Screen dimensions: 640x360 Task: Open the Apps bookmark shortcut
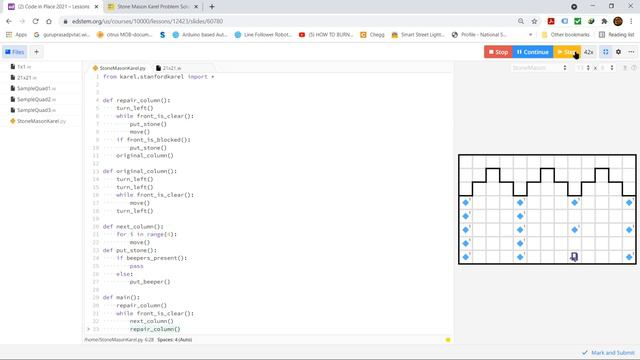pos(16,35)
